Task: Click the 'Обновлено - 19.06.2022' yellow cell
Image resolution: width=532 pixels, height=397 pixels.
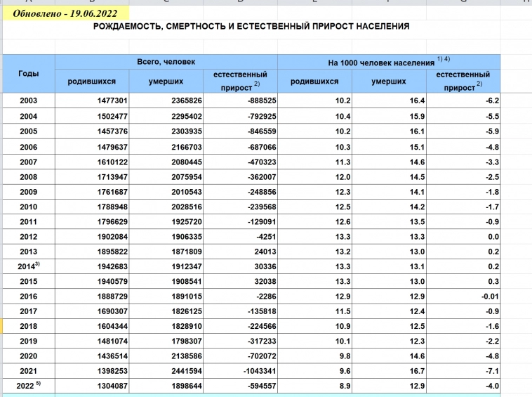Action: [x=65, y=13]
